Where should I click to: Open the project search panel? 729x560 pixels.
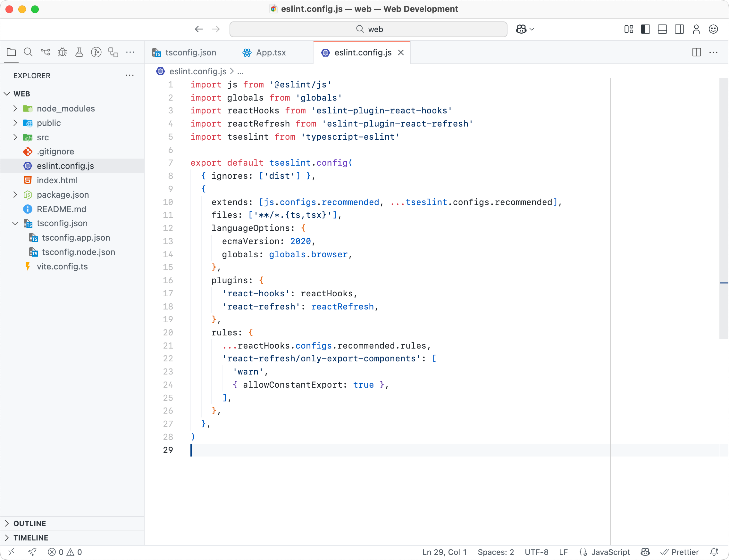tap(28, 52)
